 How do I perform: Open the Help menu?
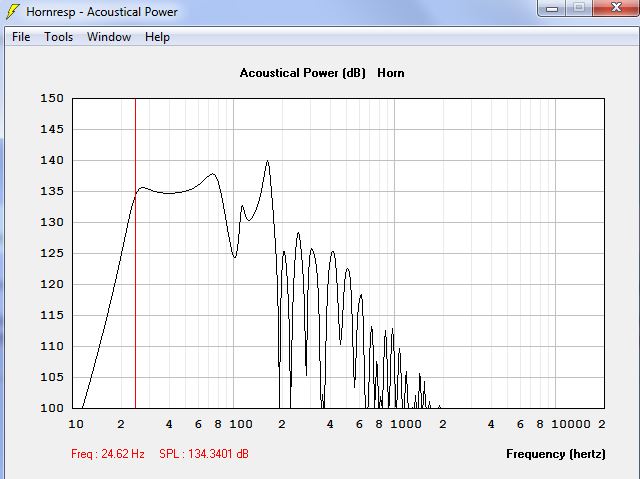pos(157,37)
